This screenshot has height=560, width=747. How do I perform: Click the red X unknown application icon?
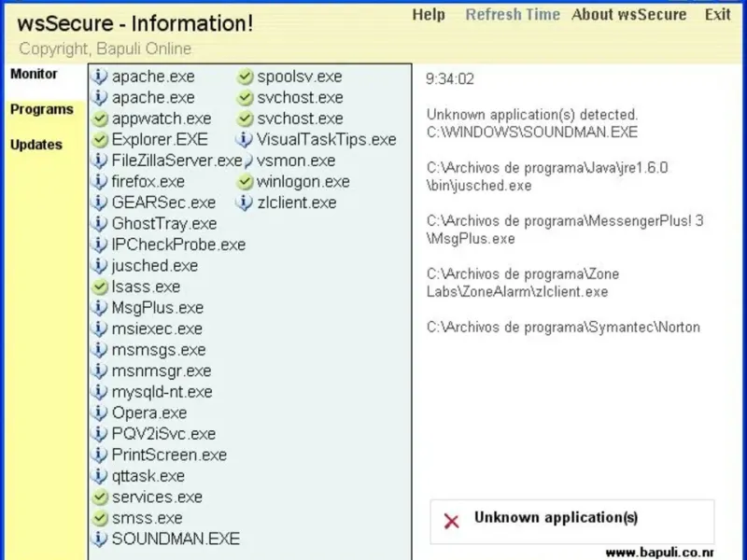click(452, 522)
